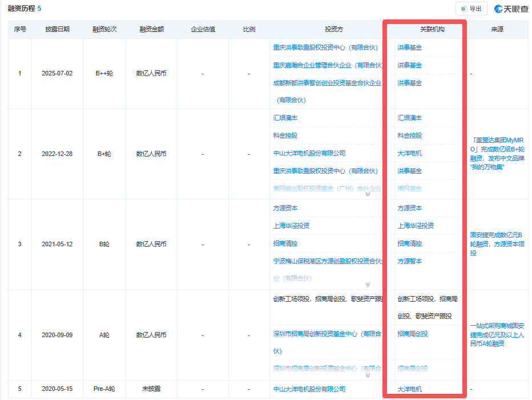Select the 未披露 amount cell
The height and width of the screenshot is (400, 532).
click(151, 389)
